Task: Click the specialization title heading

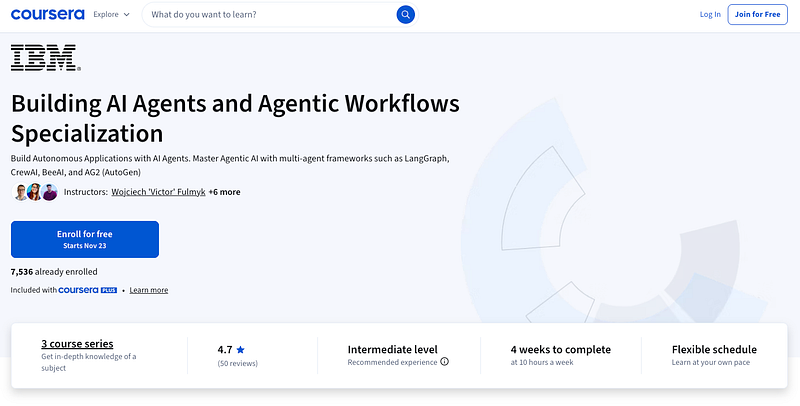Action: tap(235, 118)
